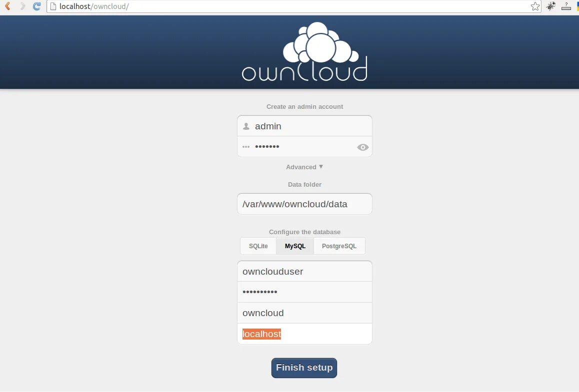Click the ownCloud cloud logo
The height and width of the screenshot is (392, 579).
pyautogui.click(x=304, y=51)
